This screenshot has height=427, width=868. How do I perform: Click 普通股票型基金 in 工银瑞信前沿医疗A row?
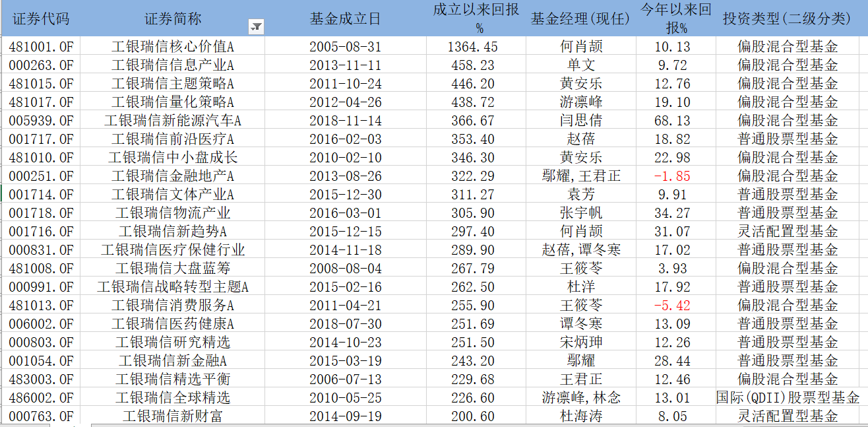tap(788, 139)
